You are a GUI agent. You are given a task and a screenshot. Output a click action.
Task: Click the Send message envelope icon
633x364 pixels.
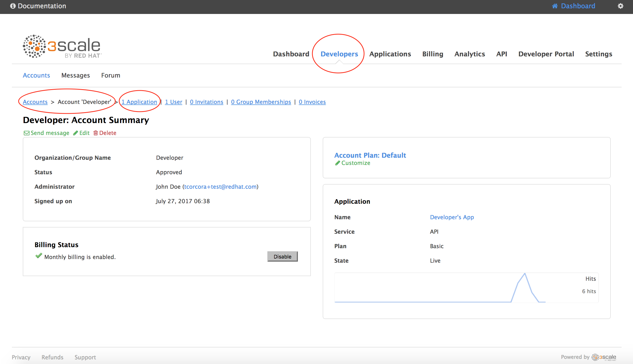click(x=26, y=133)
